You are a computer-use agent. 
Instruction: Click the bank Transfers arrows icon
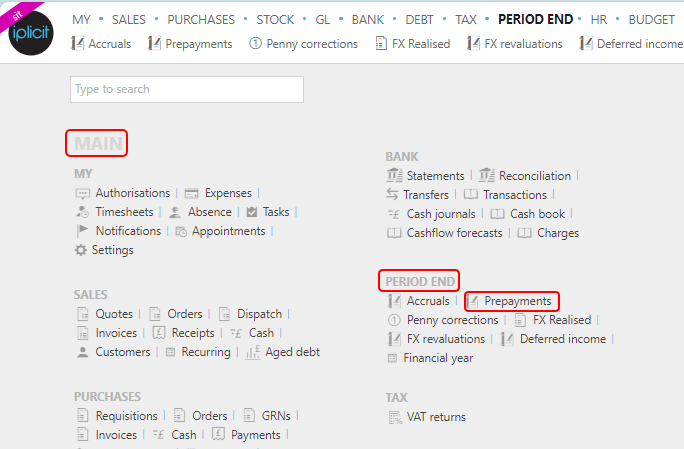[394, 195]
